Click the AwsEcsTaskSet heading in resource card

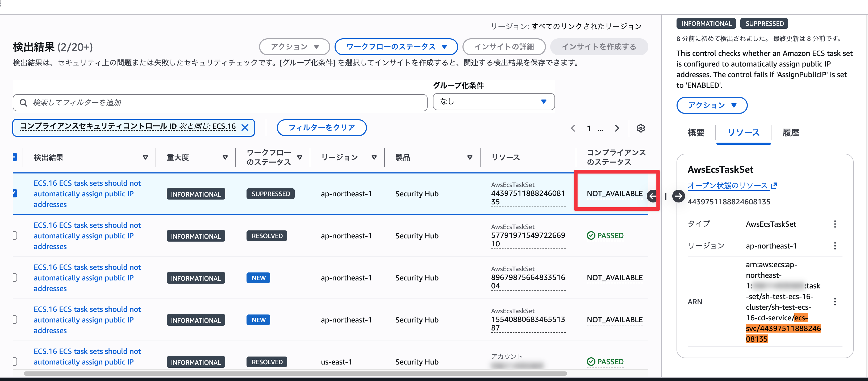pos(720,169)
